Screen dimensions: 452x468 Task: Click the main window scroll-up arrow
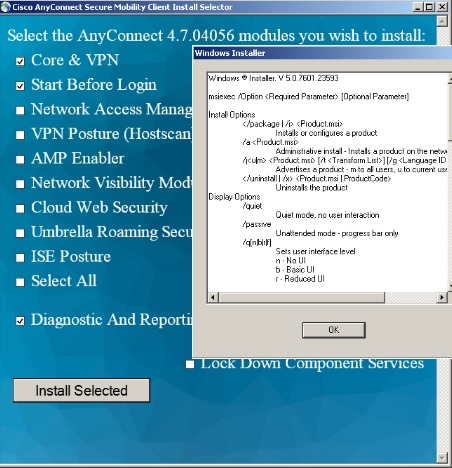(x=442, y=21)
